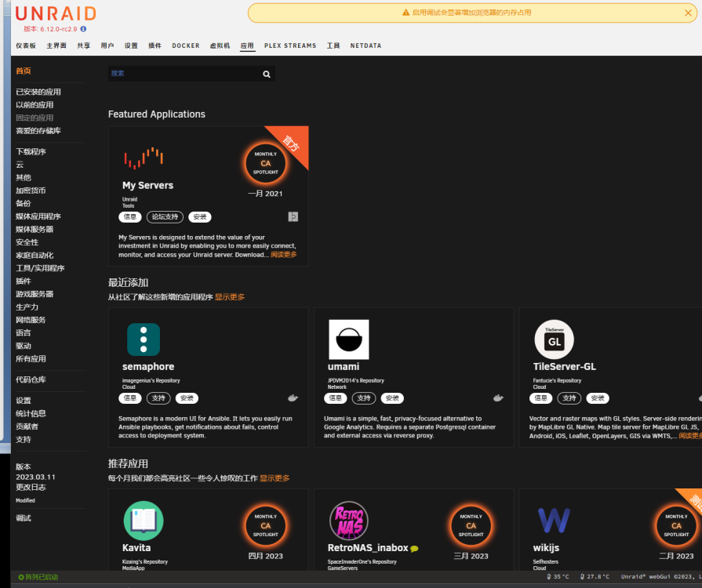The height and width of the screenshot is (588, 702).
Task: Select 代码仓库 in the sidebar
Action: point(31,380)
